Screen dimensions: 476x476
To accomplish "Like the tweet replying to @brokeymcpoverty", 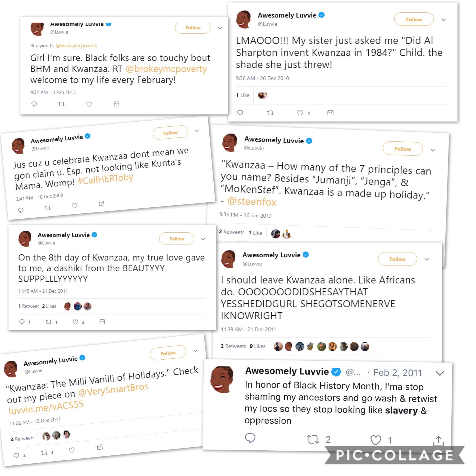I will click(89, 104).
